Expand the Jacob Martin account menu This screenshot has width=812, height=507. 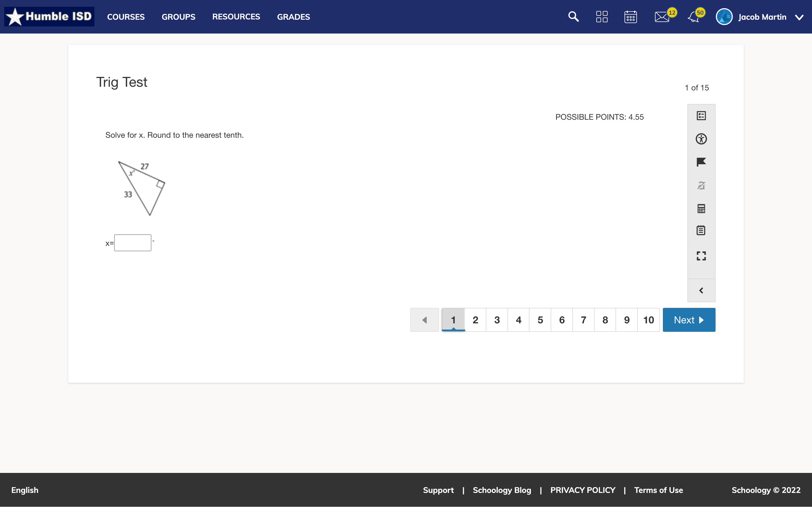pyautogui.click(x=800, y=17)
